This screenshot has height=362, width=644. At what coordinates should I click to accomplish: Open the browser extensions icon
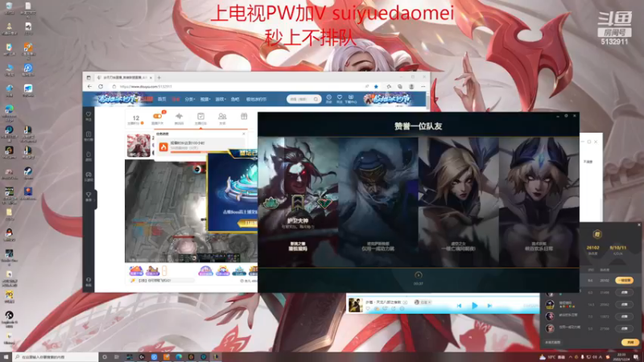(389, 87)
